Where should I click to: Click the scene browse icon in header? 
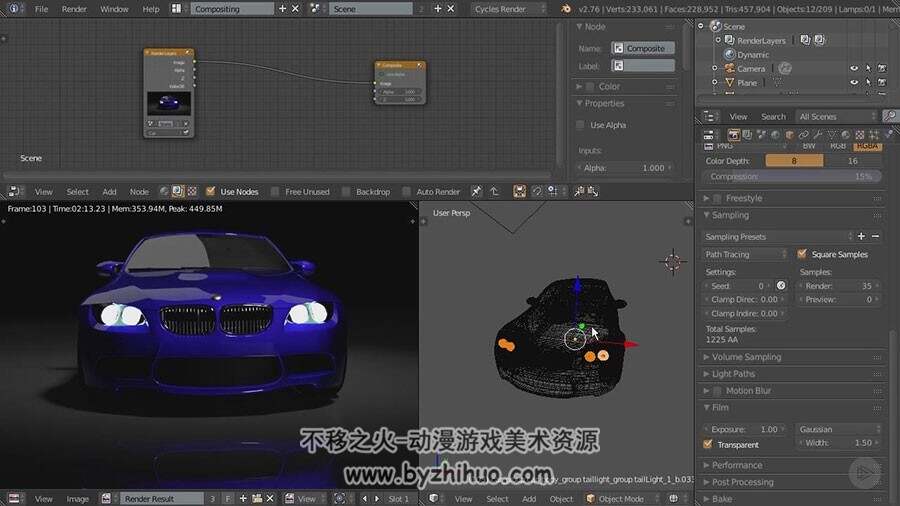[x=315, y=9]
